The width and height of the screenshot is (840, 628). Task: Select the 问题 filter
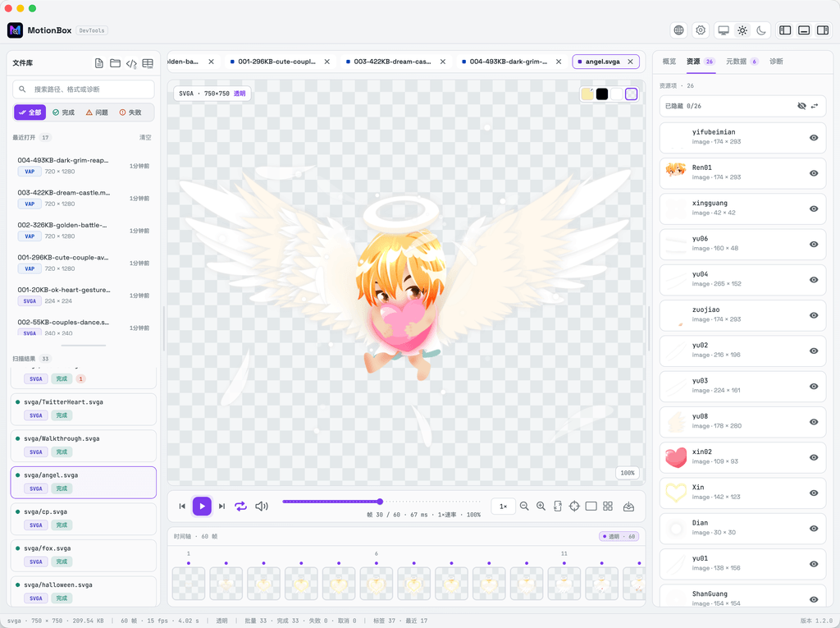97,112
